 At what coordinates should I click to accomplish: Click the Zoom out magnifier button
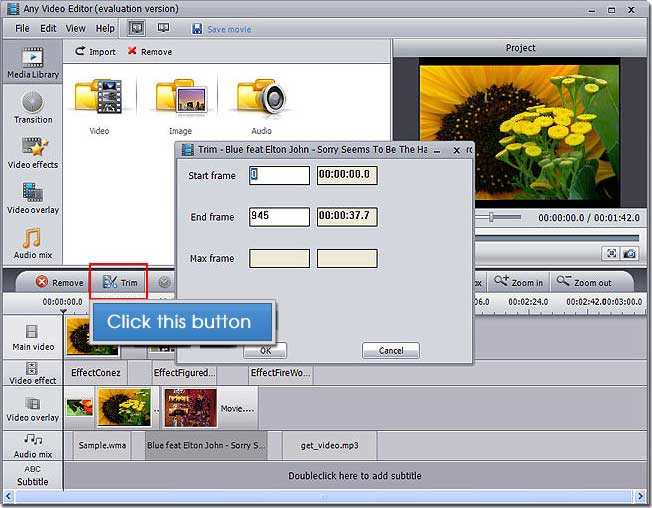pos(583,283)
